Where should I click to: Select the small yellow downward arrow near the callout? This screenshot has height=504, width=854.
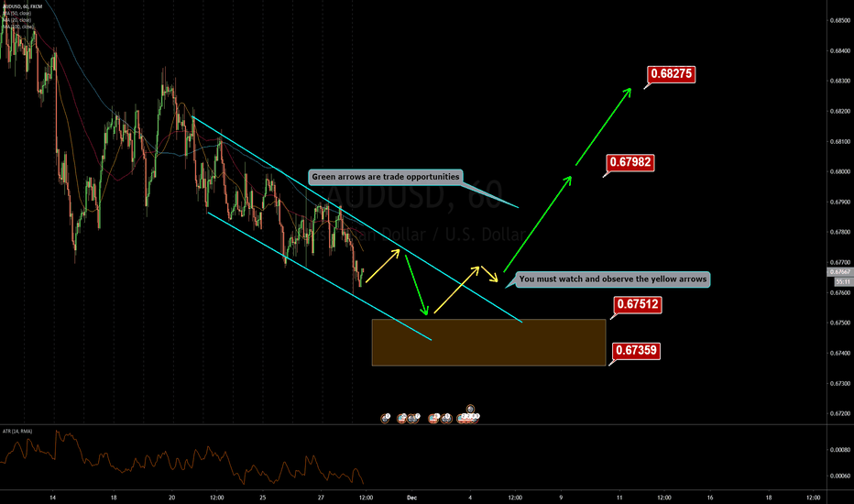(x=495, y=274)
